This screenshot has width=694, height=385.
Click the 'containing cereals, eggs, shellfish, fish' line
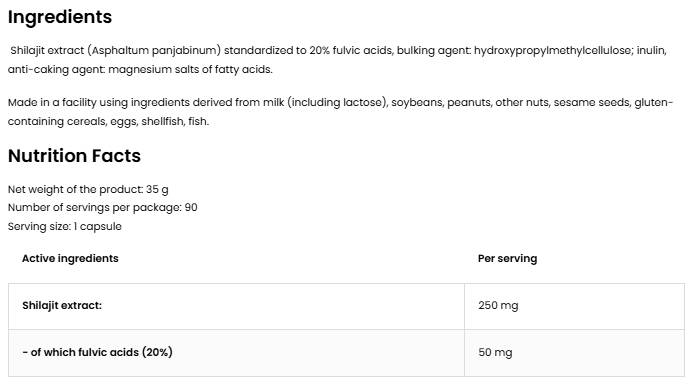click(x=108, y=121)
